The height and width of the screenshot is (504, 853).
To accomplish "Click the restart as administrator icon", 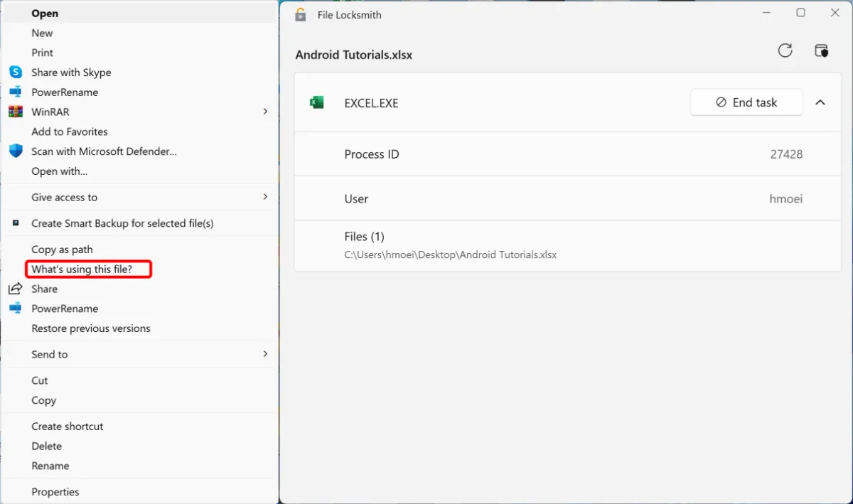I will pos(821,50).
